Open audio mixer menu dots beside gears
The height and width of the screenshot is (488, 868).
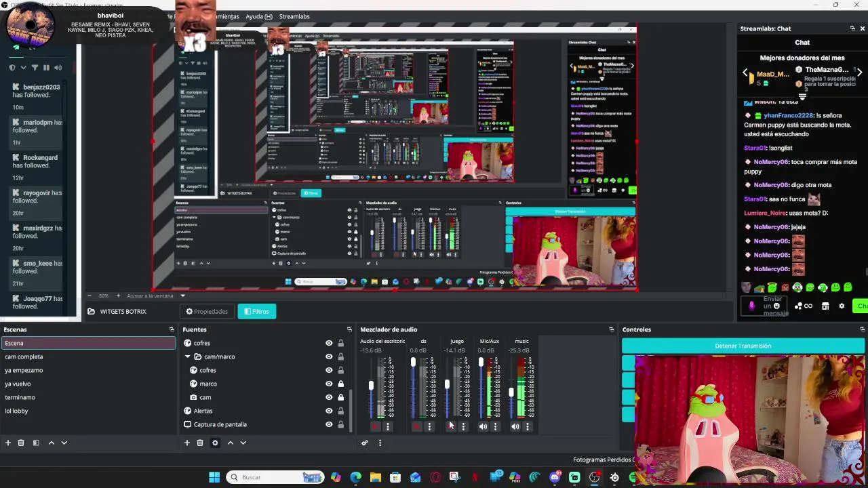(x=380, y=443)
